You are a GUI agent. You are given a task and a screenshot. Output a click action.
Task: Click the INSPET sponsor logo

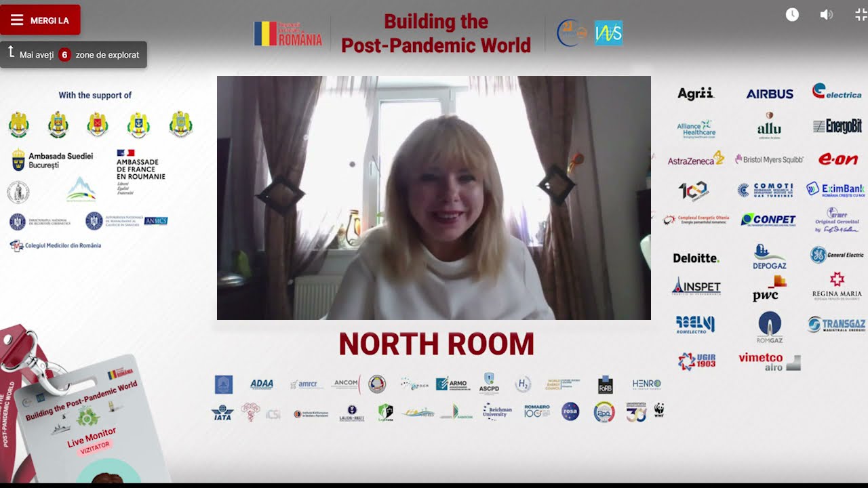[x=696, y=286]
